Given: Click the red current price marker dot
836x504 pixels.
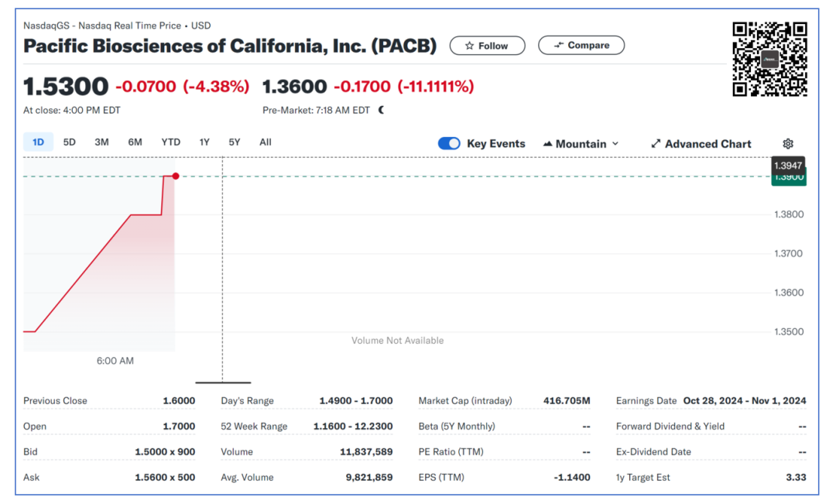Looking at the screenshot, I should click(x=176, y=176).
